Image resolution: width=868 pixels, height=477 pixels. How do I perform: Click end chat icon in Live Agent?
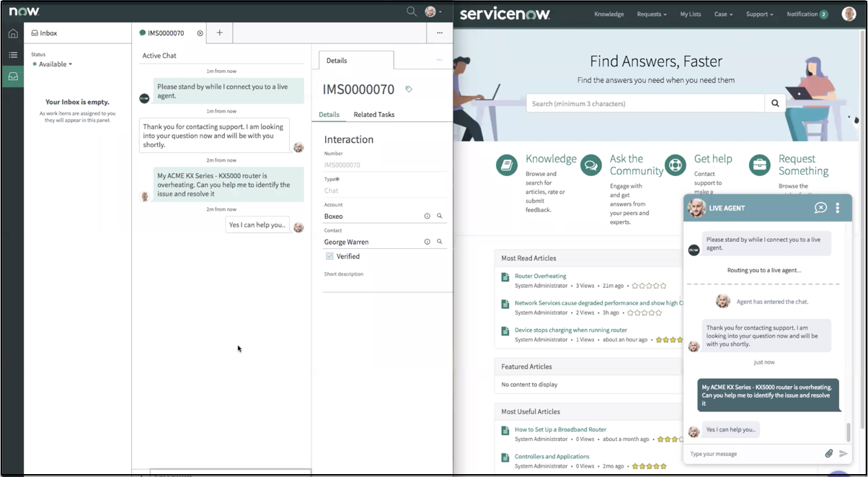[x=820, y=208]
